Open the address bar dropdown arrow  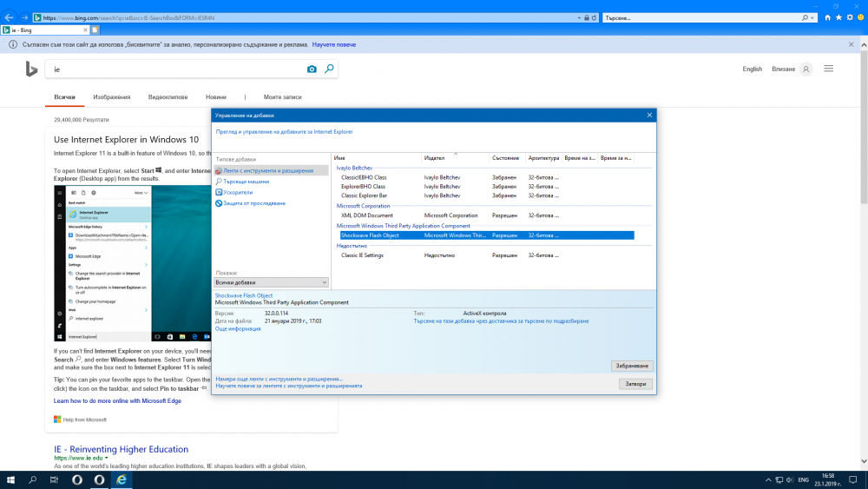(x=579, y=17)
